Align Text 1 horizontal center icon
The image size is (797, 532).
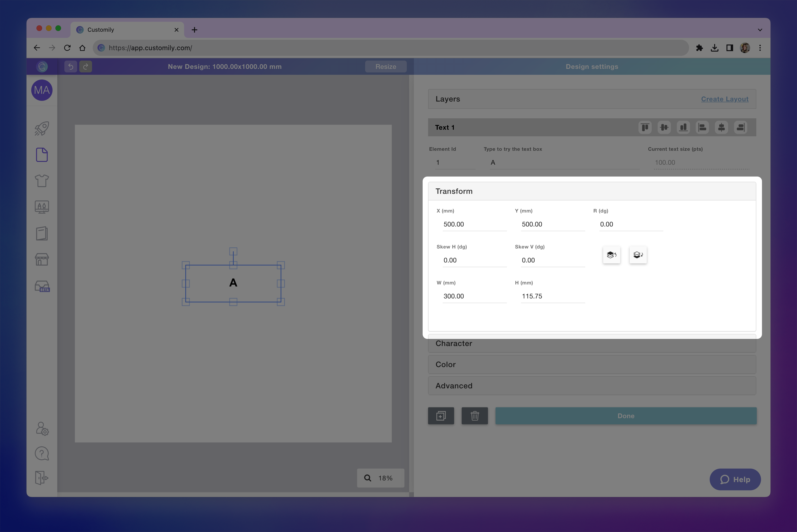point(721,128)
